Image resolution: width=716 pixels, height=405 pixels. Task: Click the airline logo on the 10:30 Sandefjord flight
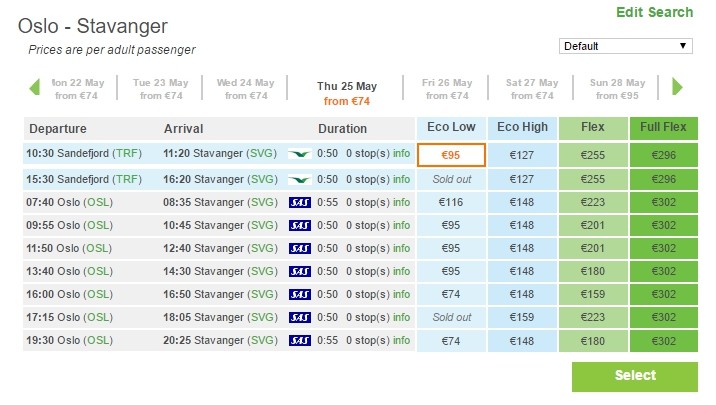(299, 154)
